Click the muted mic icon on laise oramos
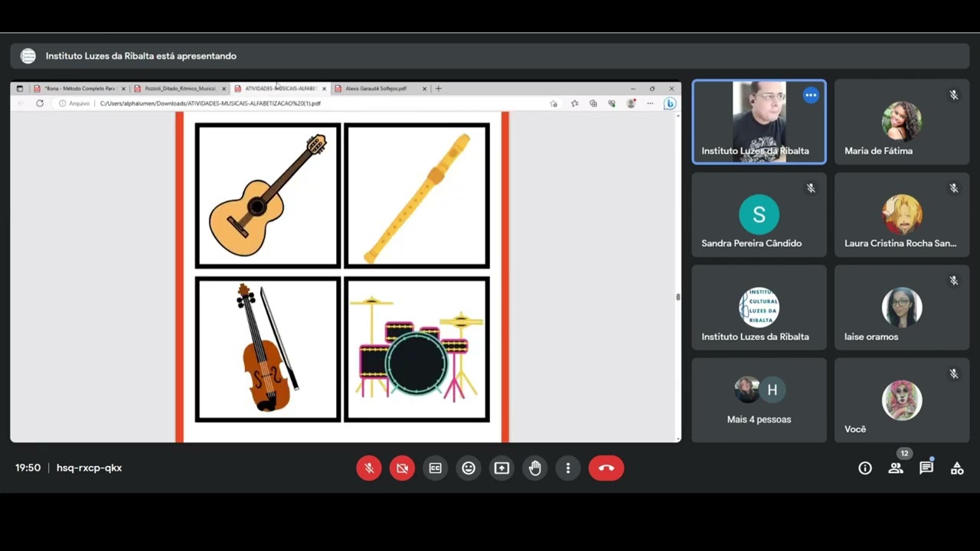 (954, 281)
